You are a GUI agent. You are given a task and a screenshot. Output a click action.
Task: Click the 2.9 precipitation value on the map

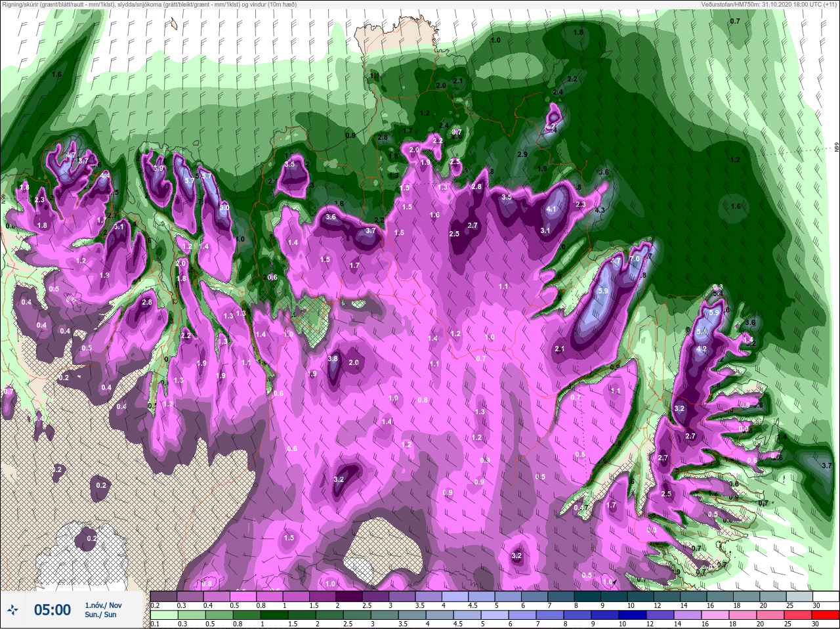pyautogui.click(x=522, y=154)
